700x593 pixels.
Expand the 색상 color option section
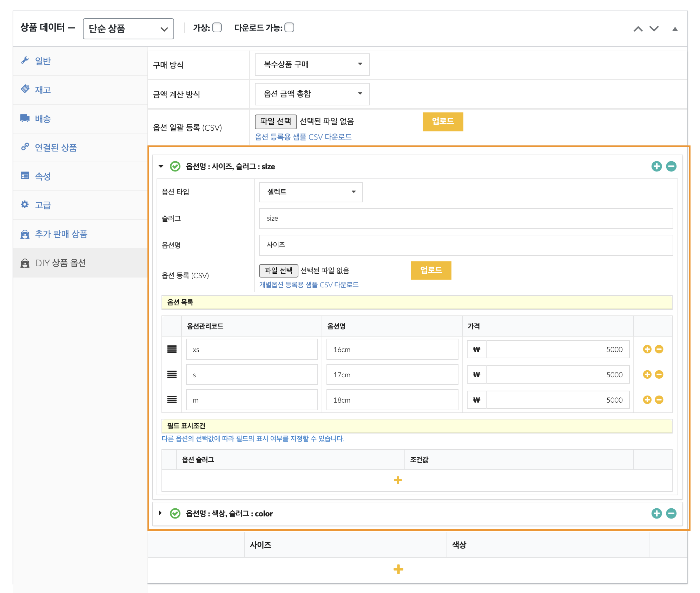click(x=160, y=513)
